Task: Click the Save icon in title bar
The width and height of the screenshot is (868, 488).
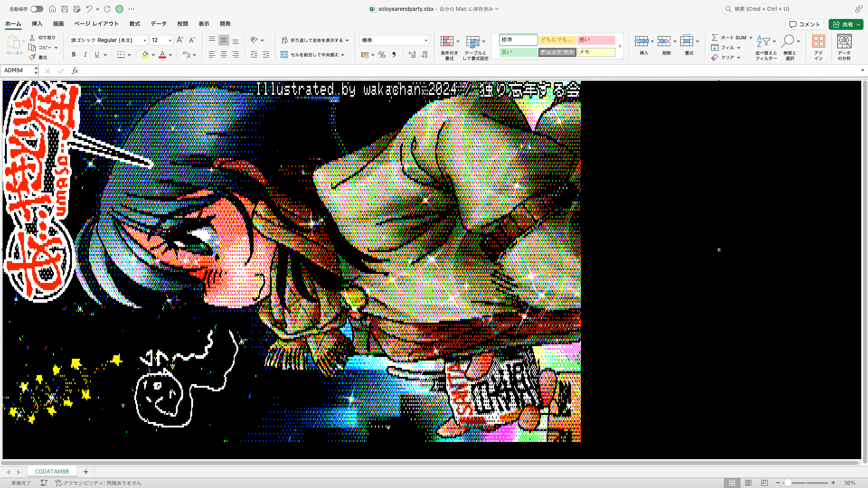Action: click(x=65, y=9)
